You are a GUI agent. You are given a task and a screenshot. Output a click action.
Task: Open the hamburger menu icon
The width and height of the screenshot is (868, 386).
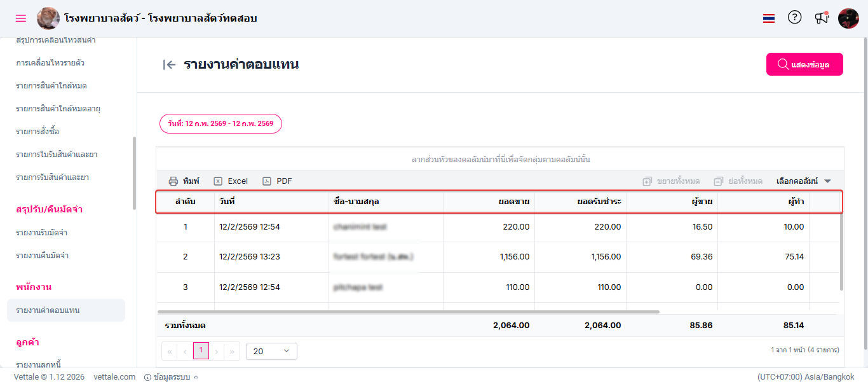pos(21,18)
